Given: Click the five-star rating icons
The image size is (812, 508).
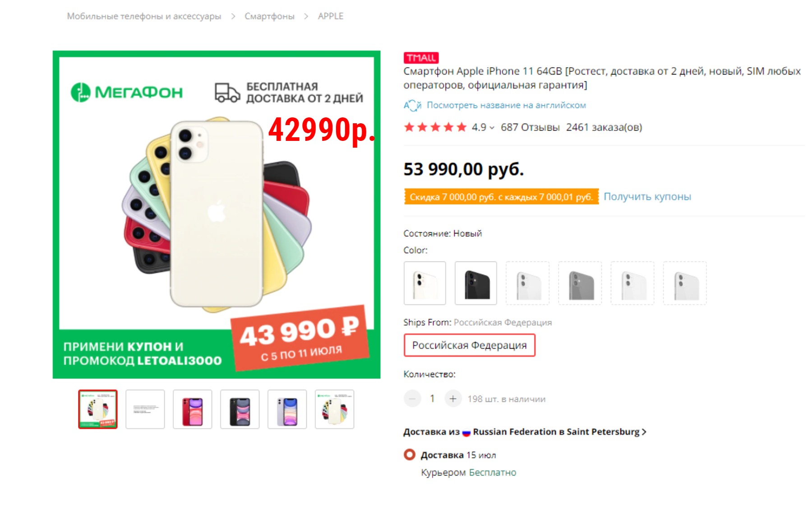Looking at the screenshot, I should (x=435, y=127).
